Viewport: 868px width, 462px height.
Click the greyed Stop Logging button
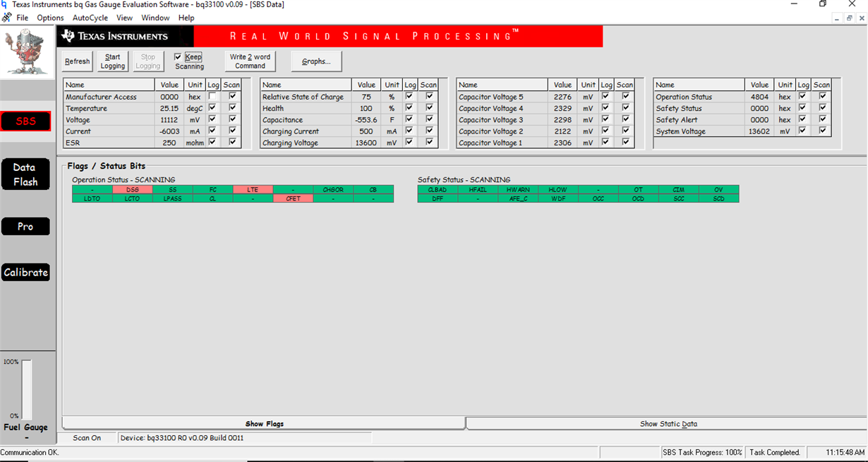pos(148,61)
